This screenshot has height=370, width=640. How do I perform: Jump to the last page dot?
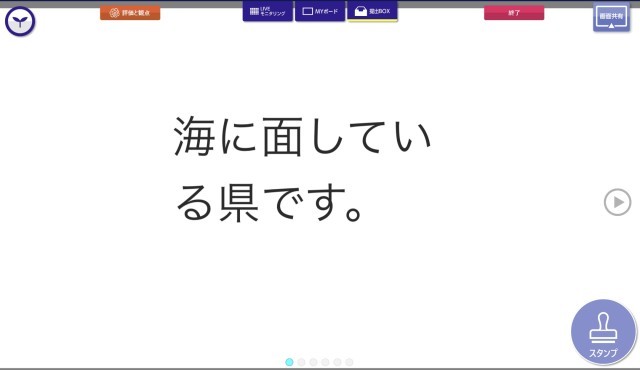click(349, 362)
